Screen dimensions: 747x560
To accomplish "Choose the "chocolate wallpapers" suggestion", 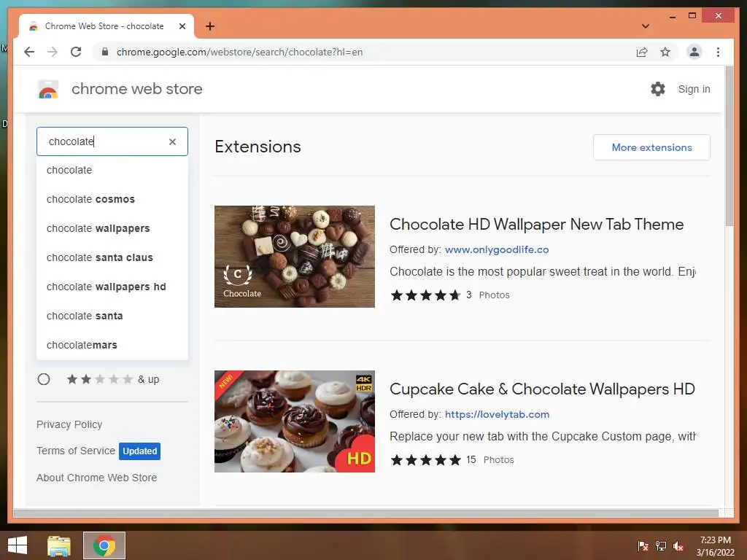I will (x=112, y=228).
